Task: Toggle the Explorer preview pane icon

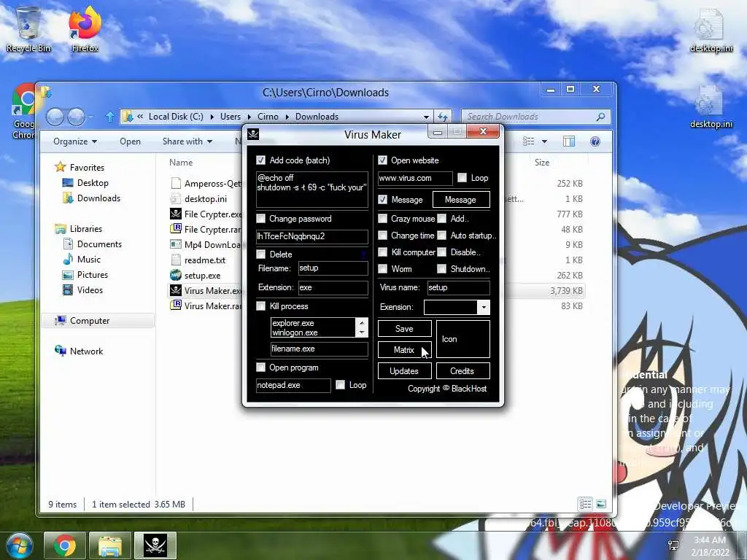Action: click(569, 141)
